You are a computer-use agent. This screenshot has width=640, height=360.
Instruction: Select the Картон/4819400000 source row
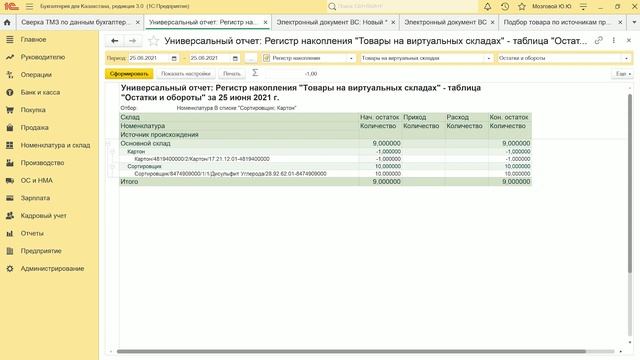202,159
